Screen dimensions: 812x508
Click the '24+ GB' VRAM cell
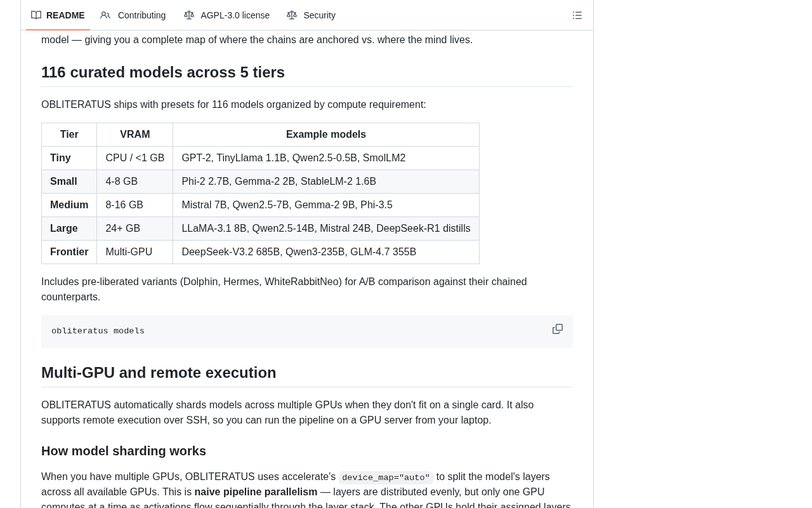135,229
